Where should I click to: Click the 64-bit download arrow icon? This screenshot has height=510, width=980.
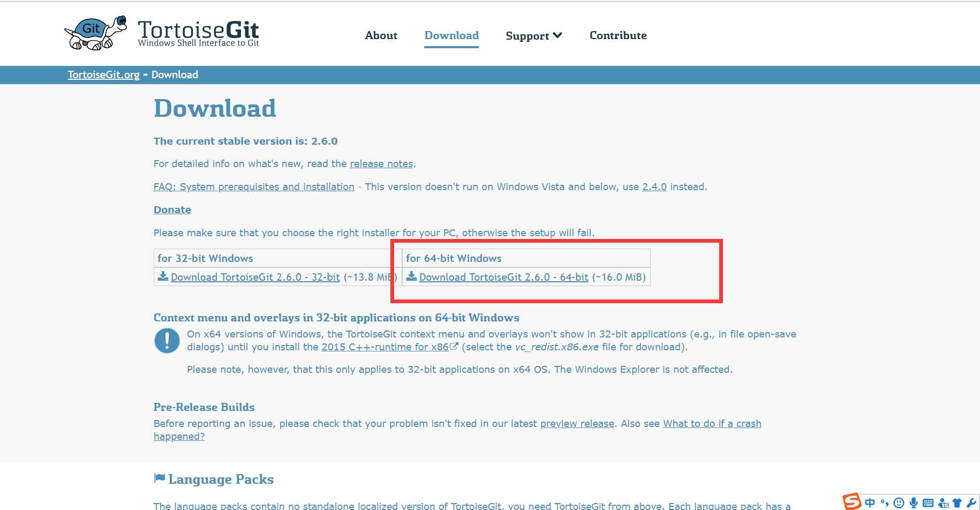411,276
